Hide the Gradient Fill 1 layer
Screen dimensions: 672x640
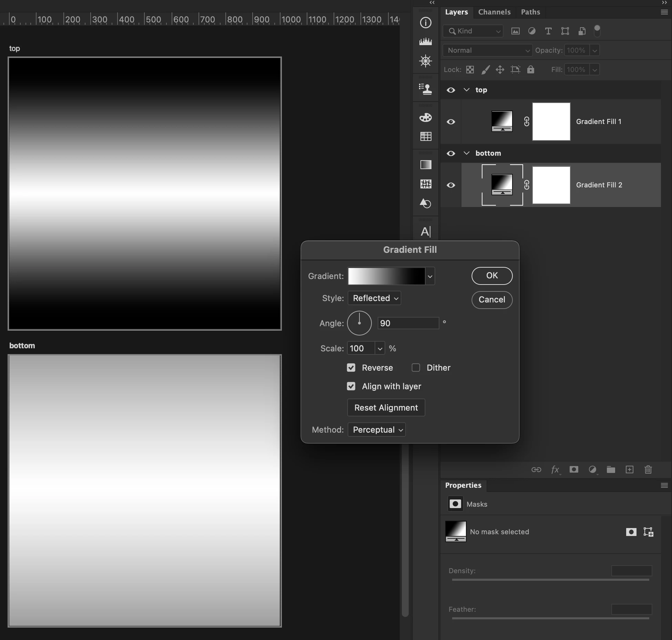tap(451, 122)
